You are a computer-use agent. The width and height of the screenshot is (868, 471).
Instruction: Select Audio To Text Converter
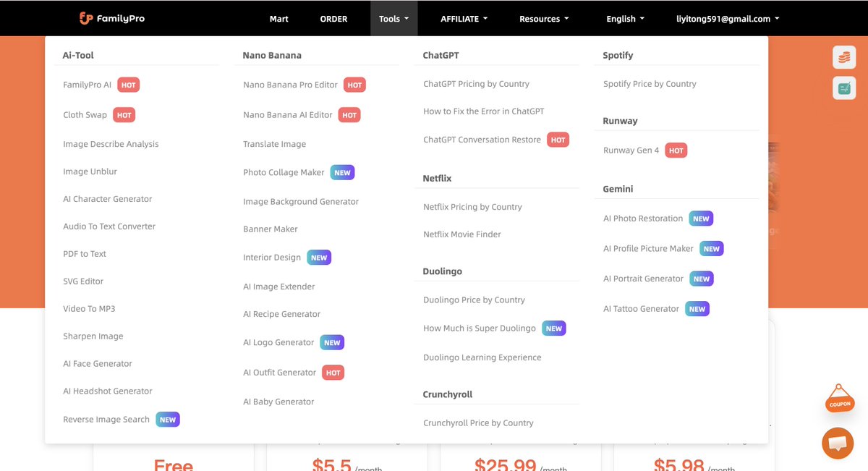coord(109,226)
